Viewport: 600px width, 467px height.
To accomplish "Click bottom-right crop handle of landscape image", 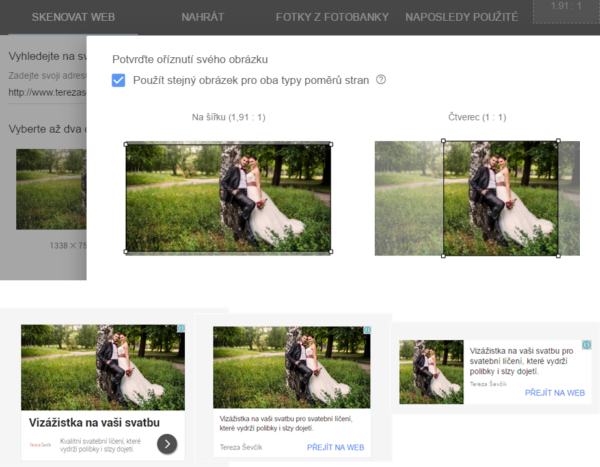I will pyautogui.click(x=331, y=252).
